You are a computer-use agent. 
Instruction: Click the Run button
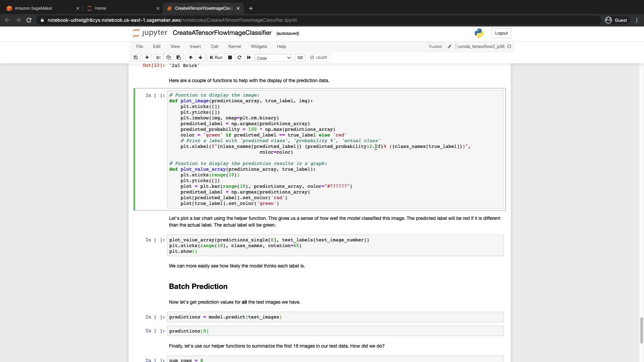pos(216,58)
